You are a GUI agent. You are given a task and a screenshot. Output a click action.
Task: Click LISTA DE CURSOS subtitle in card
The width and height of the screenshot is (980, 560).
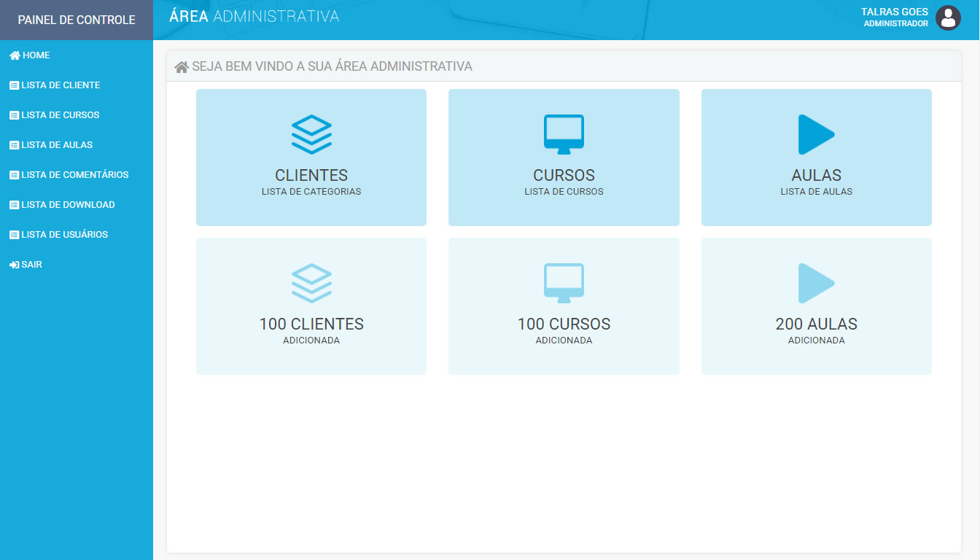[564, 192]
